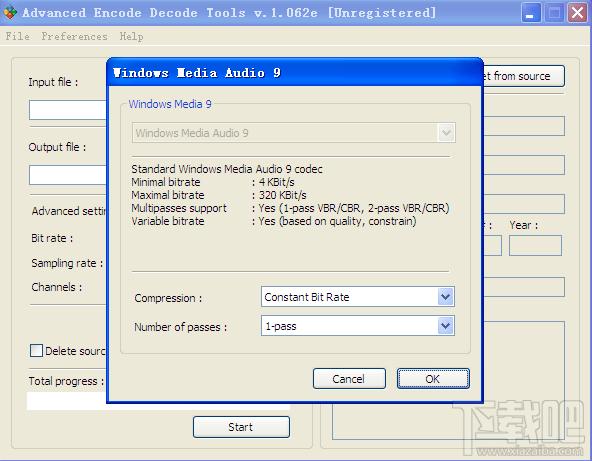Click 'Standard Windows Media Audio 9 codec' text
The width and height of the screenshot is (592, 461).
point(227,169)
